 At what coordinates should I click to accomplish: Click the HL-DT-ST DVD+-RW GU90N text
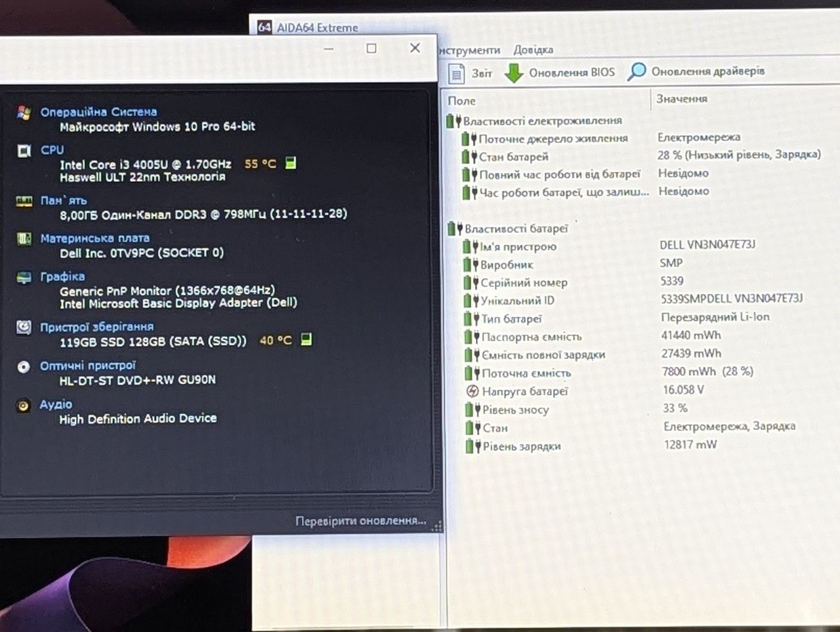pos(137,380)
